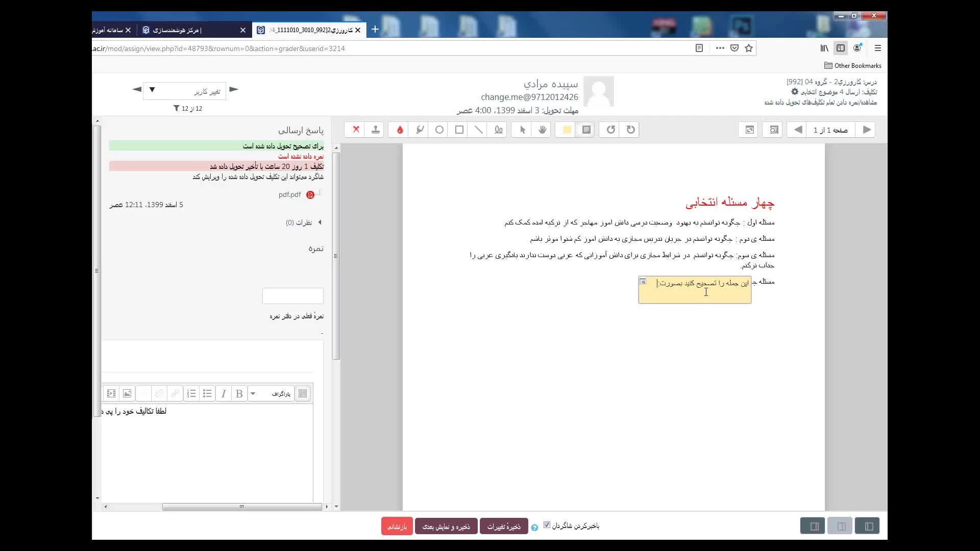Select the comment note tool

(586, 130)
